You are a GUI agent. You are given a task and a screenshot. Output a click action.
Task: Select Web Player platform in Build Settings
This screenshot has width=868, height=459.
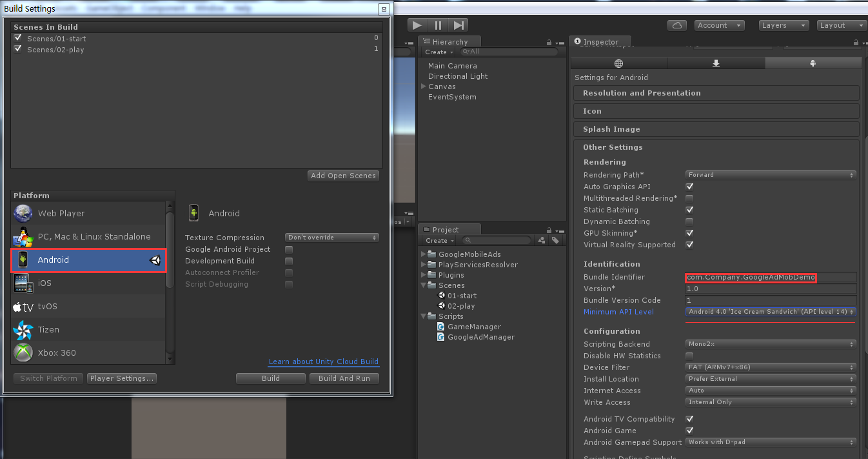88,213
